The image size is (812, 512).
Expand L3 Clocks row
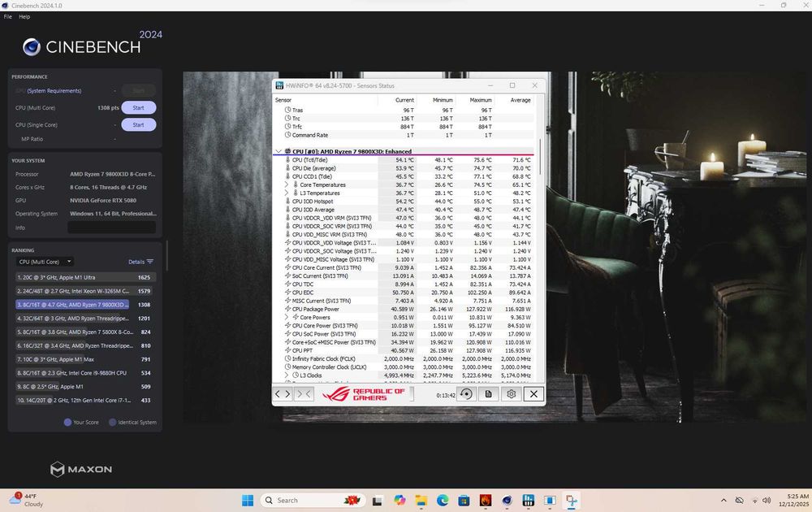[287, 375]
